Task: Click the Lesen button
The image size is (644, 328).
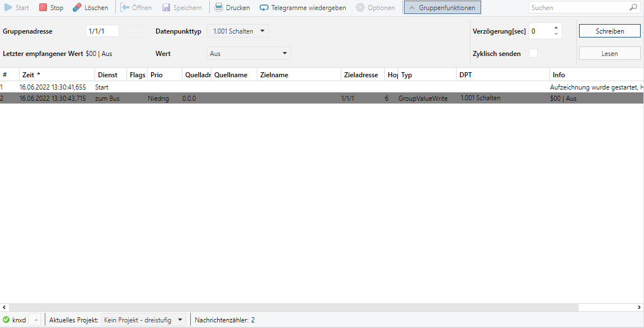Action: 609,53
